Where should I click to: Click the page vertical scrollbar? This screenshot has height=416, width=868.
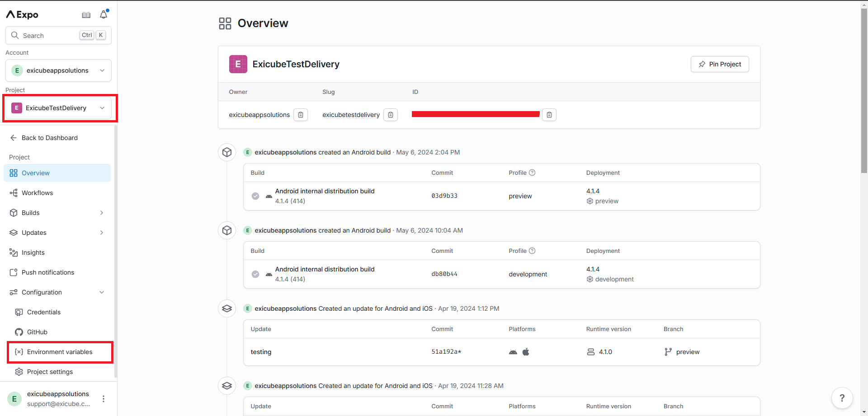click(864, 90)
